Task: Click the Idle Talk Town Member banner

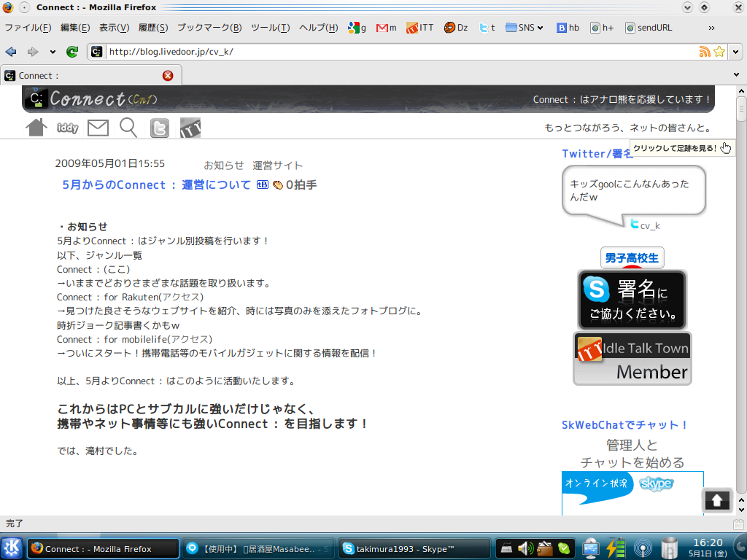Action: (x=632, y=359)
